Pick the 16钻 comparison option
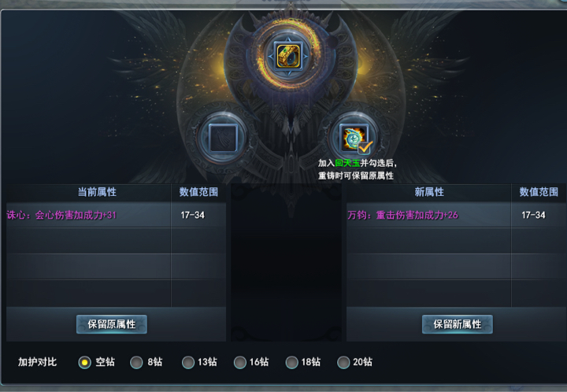The height and width of the screenshot is (392, 567). 239,362
